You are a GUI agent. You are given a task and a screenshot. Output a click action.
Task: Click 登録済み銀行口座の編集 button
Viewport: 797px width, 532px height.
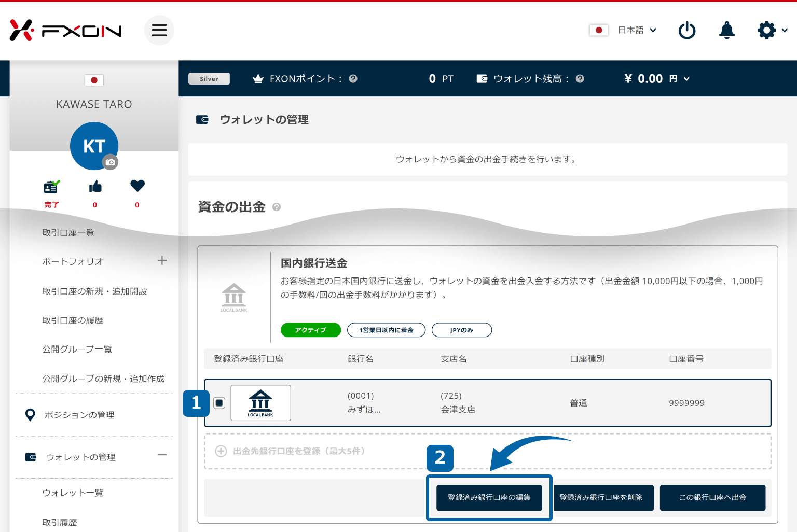[x=489, y=498]
